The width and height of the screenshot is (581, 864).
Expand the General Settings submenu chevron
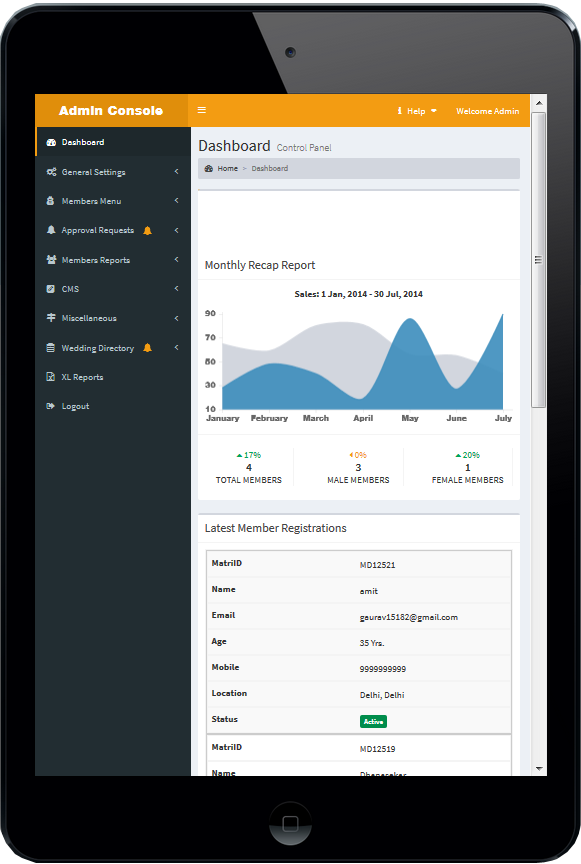pyautogui.click(x=176, y=171)
